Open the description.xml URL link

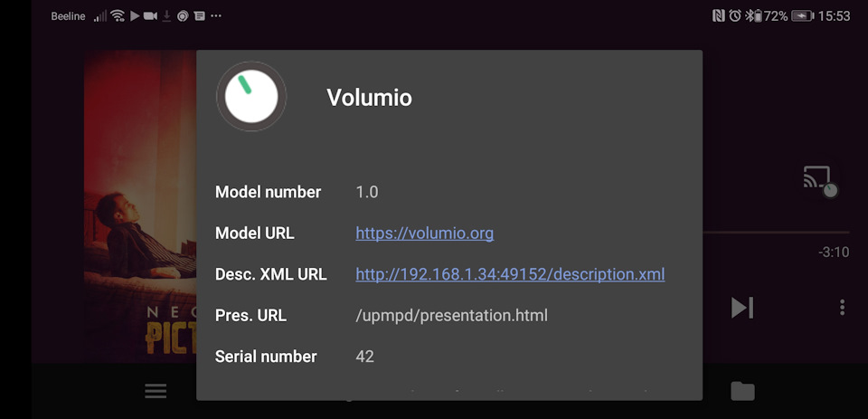pos(510,274)
